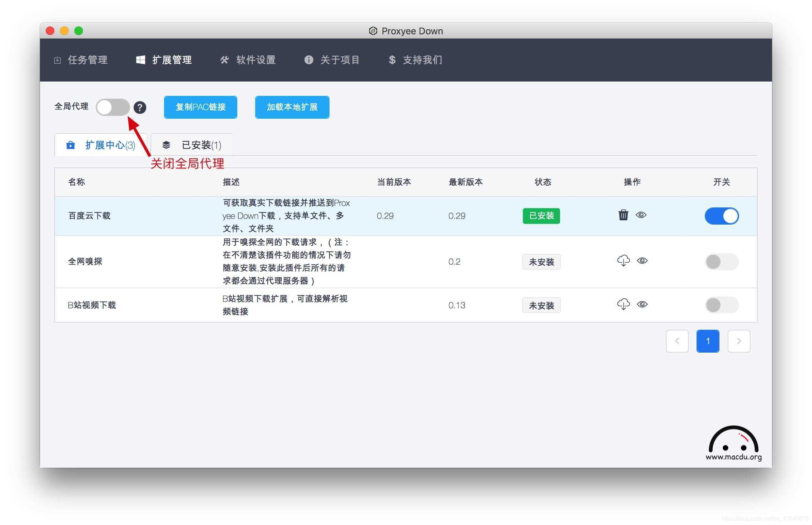Click latest version 0.13 of B站视频下载
This screenshot has height=525, width=812.
(x=457, y=305)
